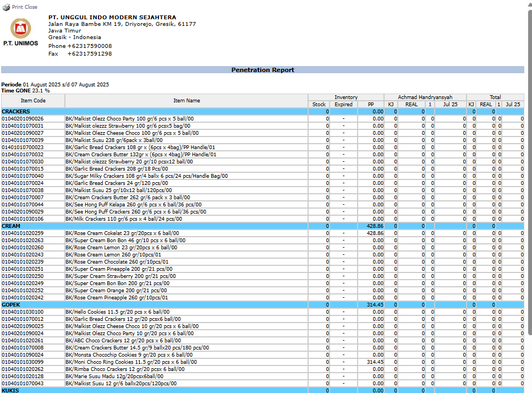Select the CREAM category row
The image size is (532, 393).
(11, 226)
